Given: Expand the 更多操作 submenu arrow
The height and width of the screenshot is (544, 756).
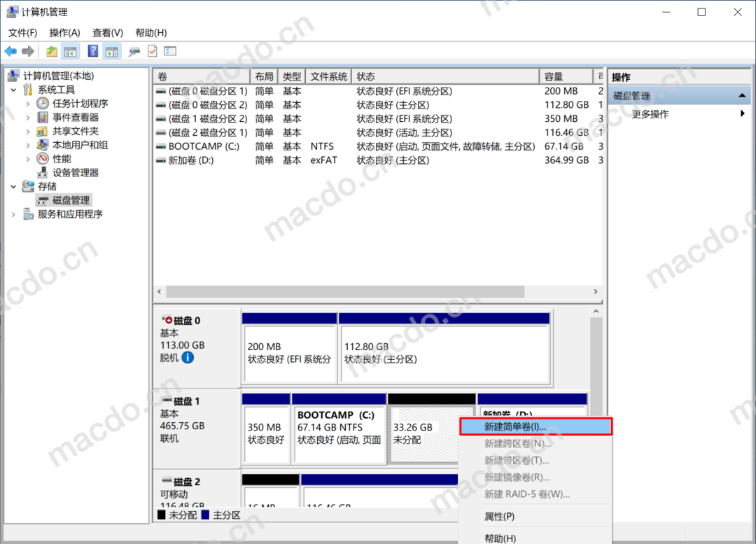Looking at the screenshot, I should [742, 114].
